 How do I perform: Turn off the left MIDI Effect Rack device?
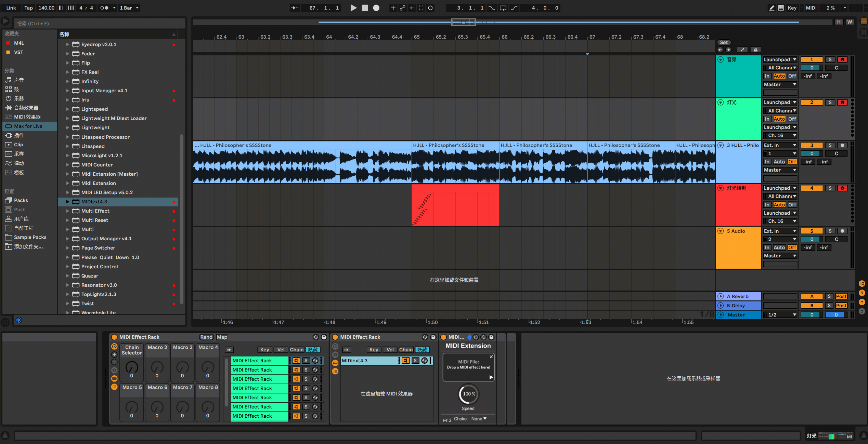[115, 337]
